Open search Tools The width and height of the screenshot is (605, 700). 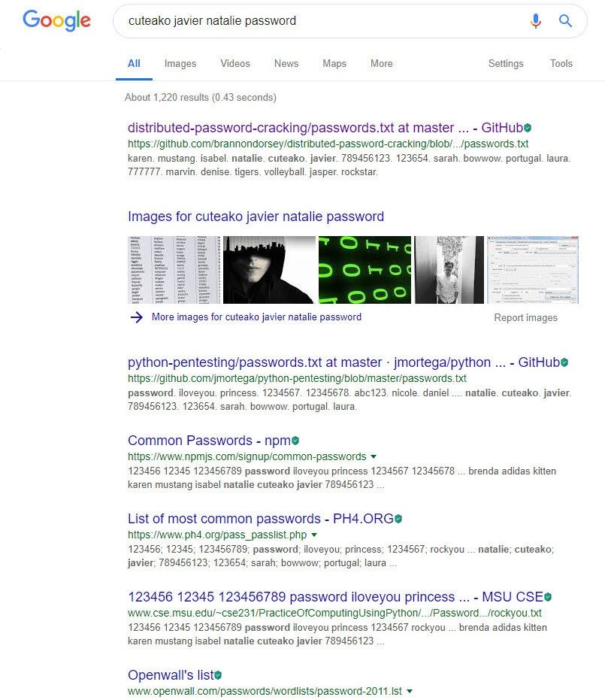[x=561, y=63]
